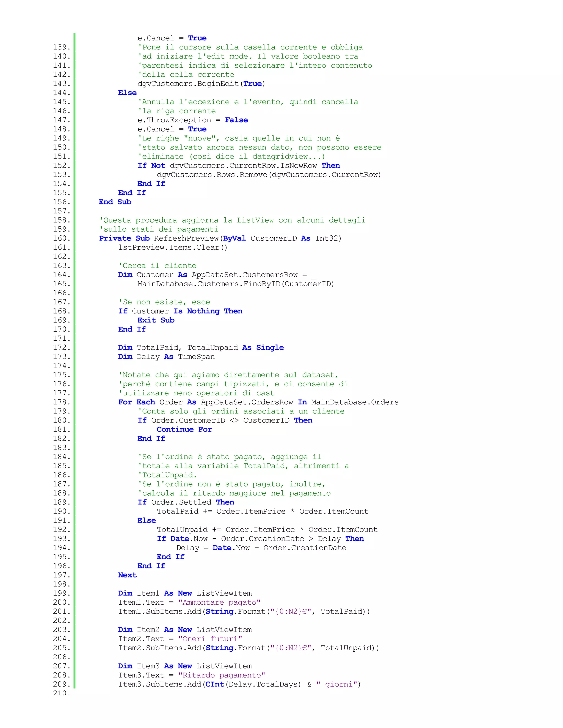Click the "Ammontare pagato" string literal
563x728 pixels.
coord(219,602)
